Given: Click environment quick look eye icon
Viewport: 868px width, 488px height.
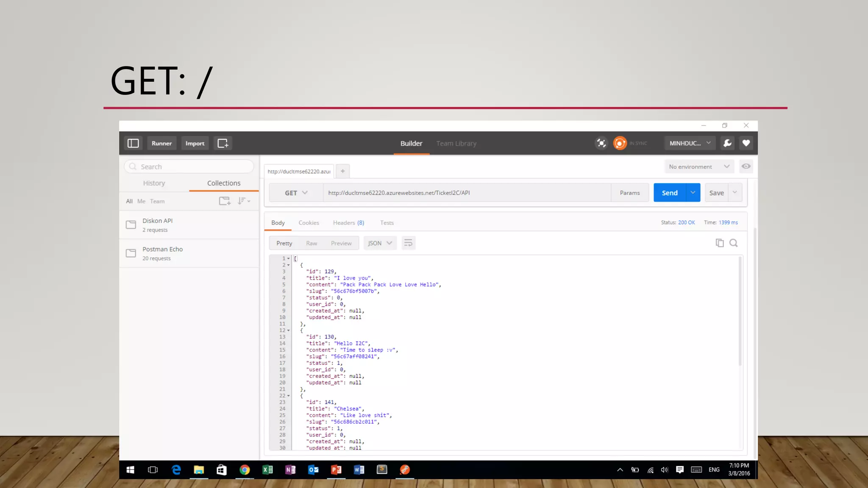Looking at the screenshot, I should (x=746, y=166).
